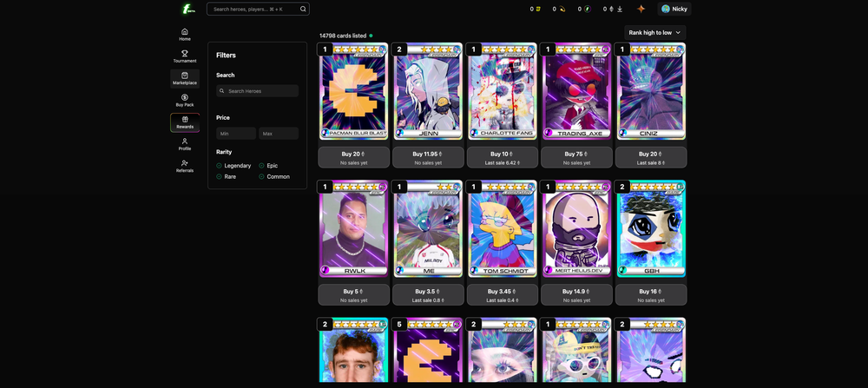
Task: Open the Profile section
Action: coord(185,144)
